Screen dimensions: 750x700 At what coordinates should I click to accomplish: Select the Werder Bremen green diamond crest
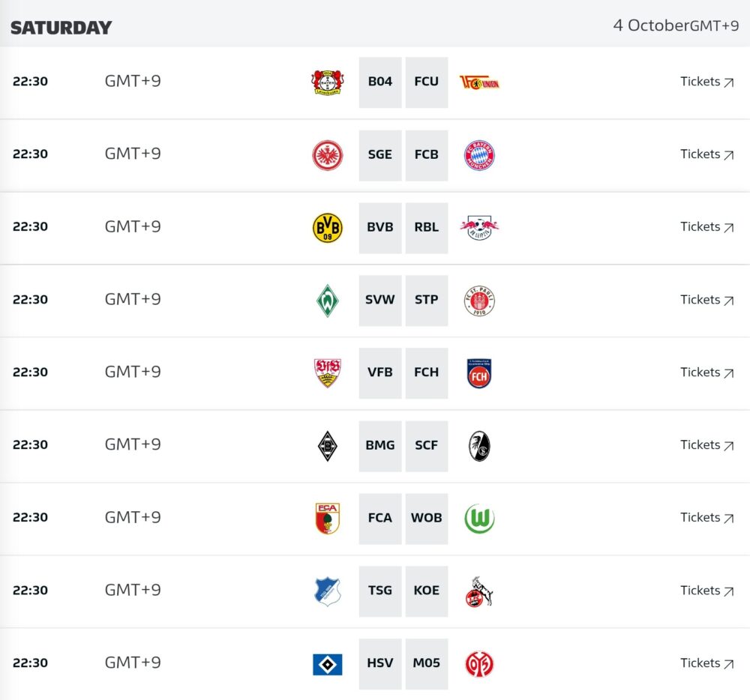coord(328,301)
